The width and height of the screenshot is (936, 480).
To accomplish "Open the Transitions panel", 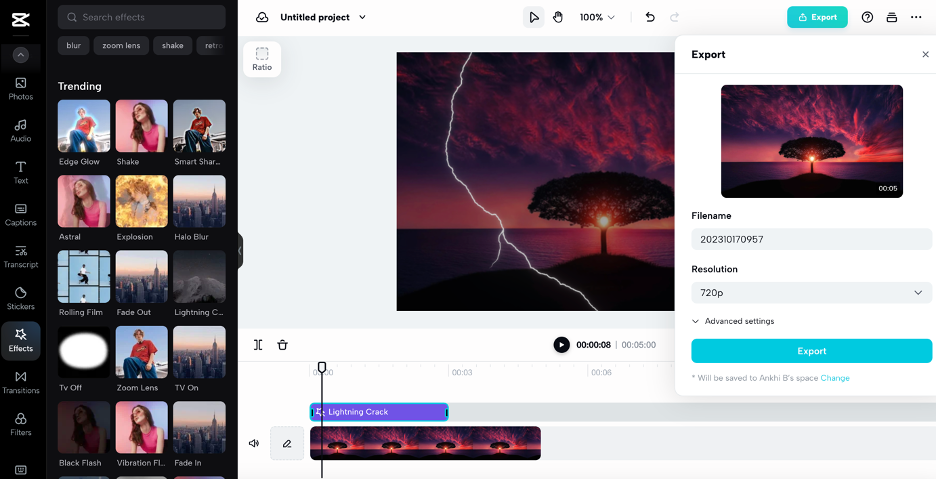I will pos(20,382).
